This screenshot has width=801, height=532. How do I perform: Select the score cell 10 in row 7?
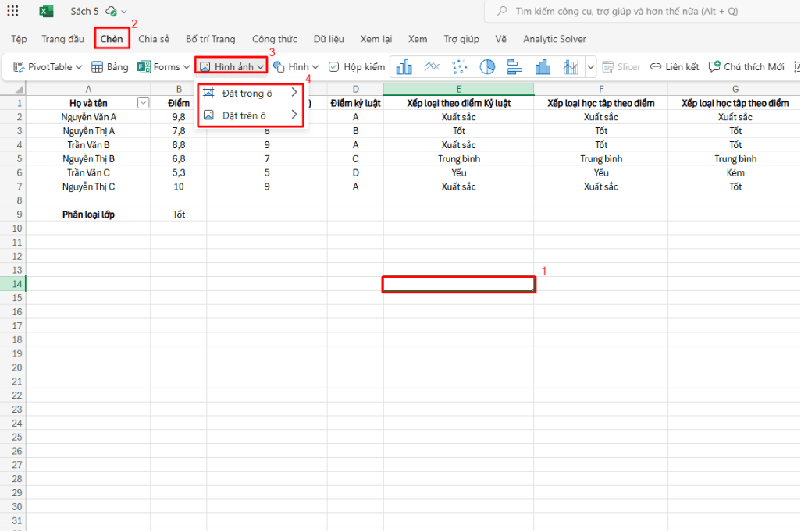point(178,187)
